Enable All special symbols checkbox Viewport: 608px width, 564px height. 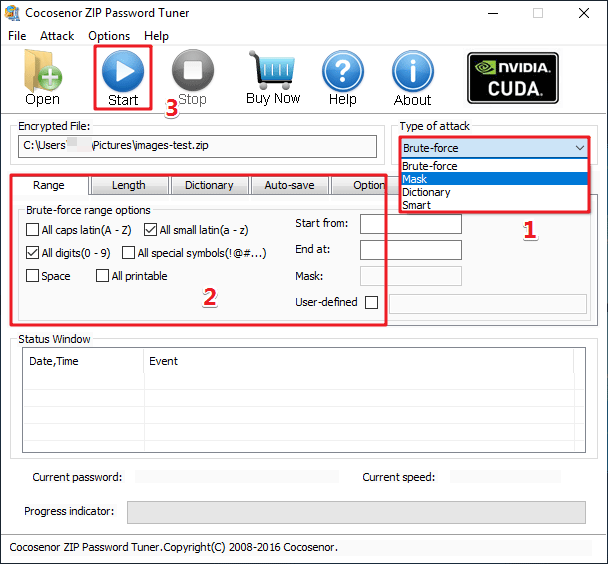(128, 253)
